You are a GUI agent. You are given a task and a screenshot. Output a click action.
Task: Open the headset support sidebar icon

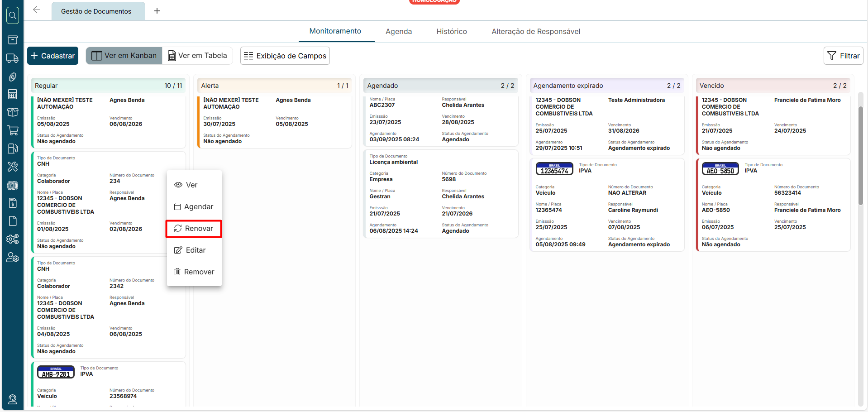[x=13, y=399]
